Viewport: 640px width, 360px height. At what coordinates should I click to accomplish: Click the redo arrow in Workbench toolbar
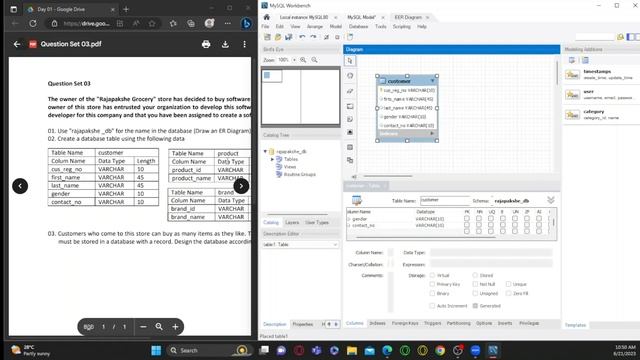coord(313,37)
